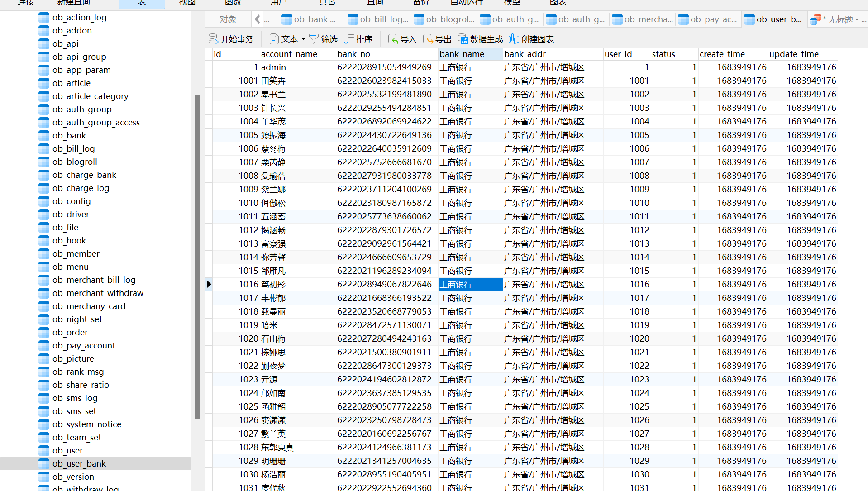Click the 导出 export icon
Viewport: 868px width, 491px height.
(428, 39)
